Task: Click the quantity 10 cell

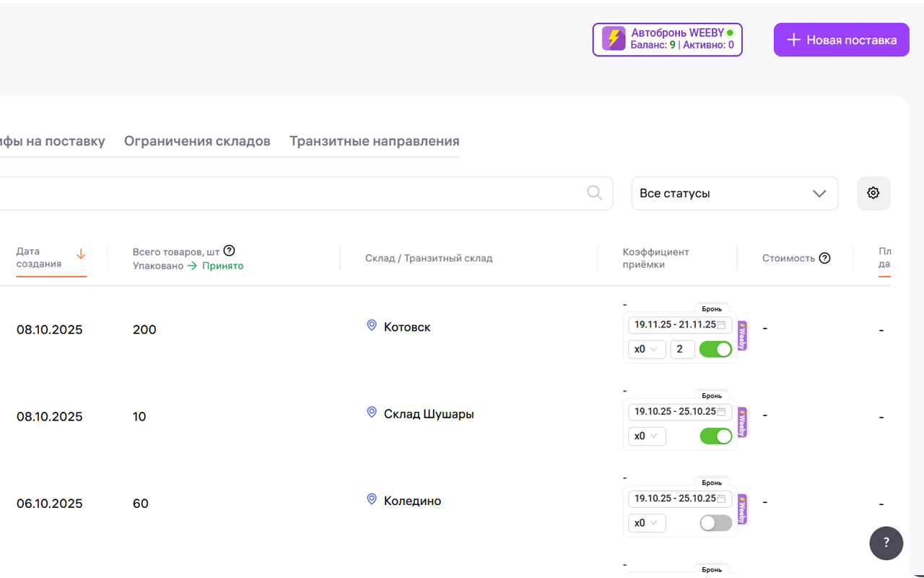Action: point(139,416)
